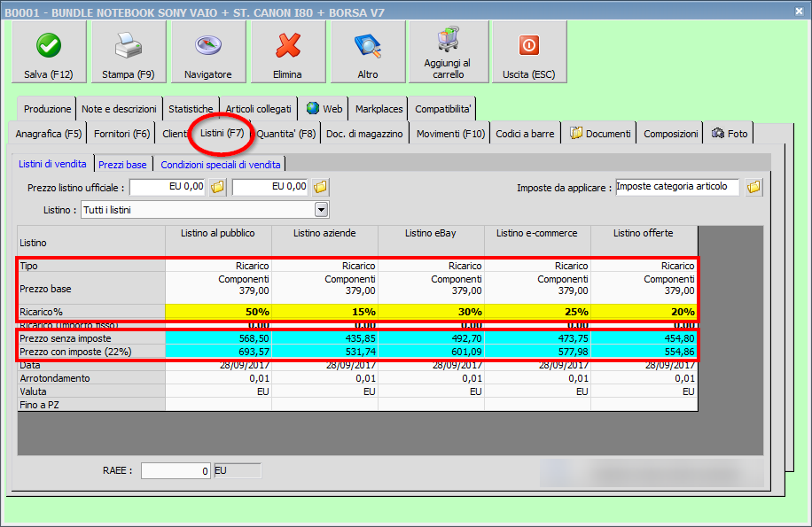Open the Documenti tab with folder icon
812x527 pixels.
click(x=599, y=134)
